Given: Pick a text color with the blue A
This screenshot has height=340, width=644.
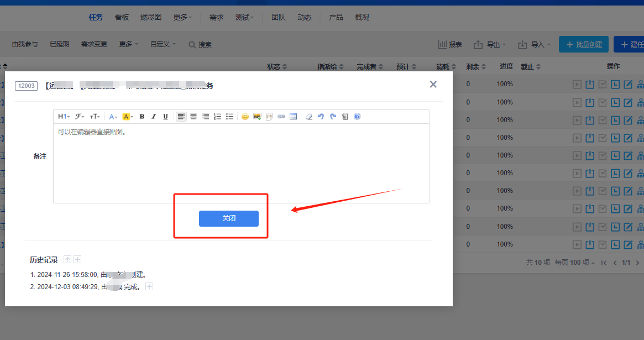Looking at the screenshot, I should 113,117.
